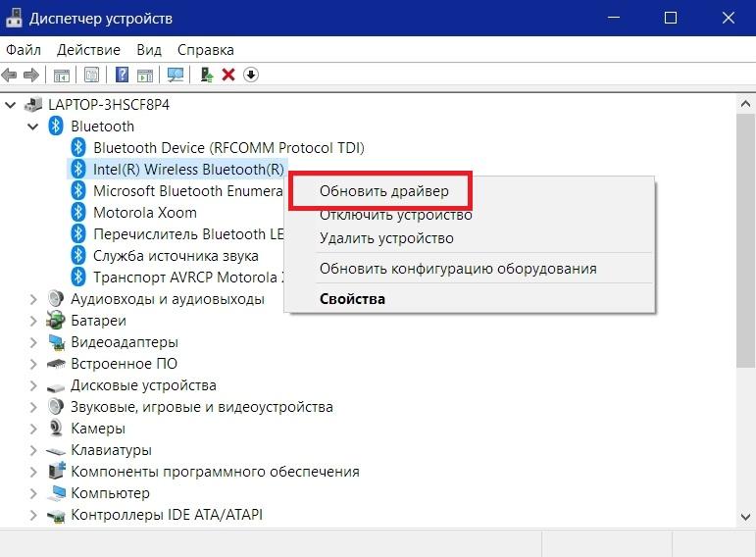Image resolution: width=756 pixels, height=557 pixels.
Task: Select the Motorola Xoom device
Action: click(x=145, y=213)
